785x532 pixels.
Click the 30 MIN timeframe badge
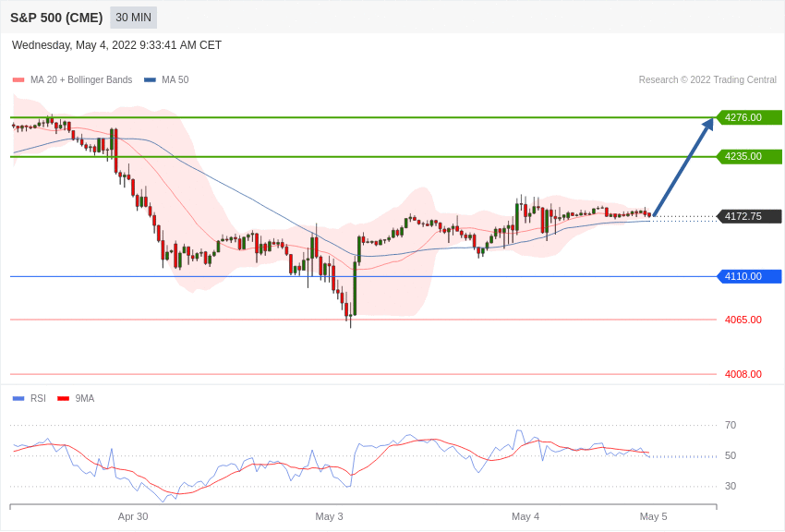point(134,18)
